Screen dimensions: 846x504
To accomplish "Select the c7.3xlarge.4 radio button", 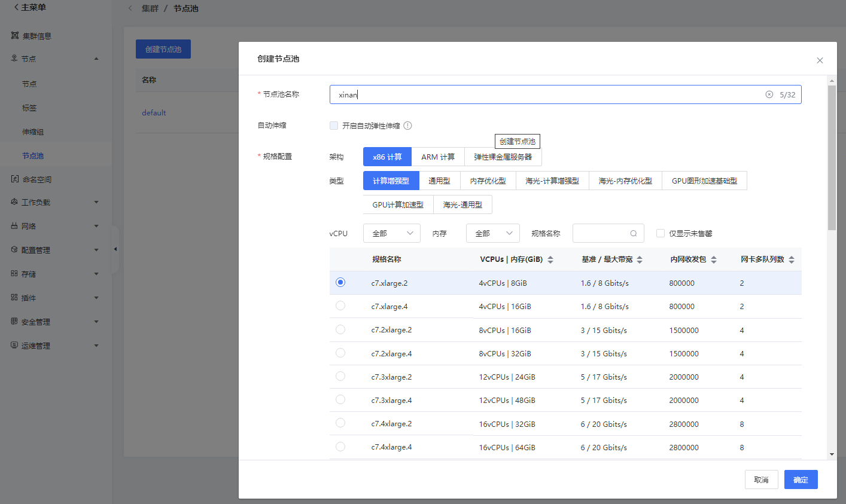I will [x=340, y=399].
